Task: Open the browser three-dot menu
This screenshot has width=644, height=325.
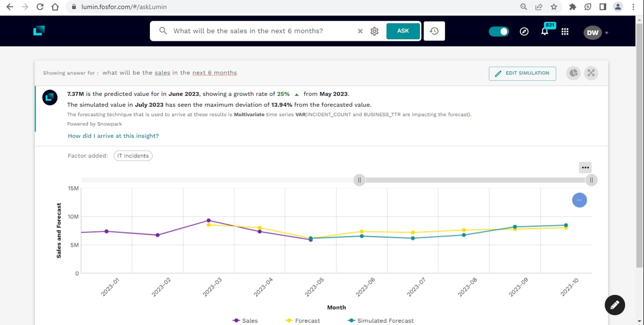Action: pos(634,7)
